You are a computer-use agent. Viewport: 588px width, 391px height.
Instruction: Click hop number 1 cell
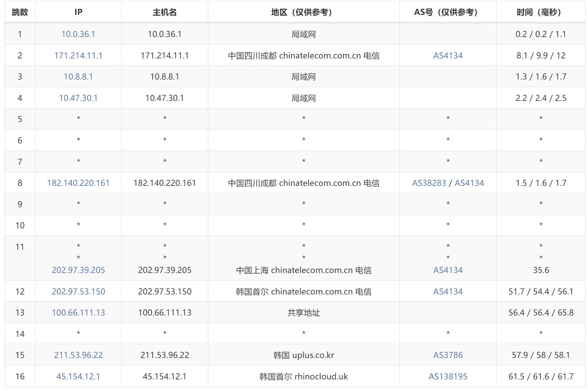tap(20, 34)
